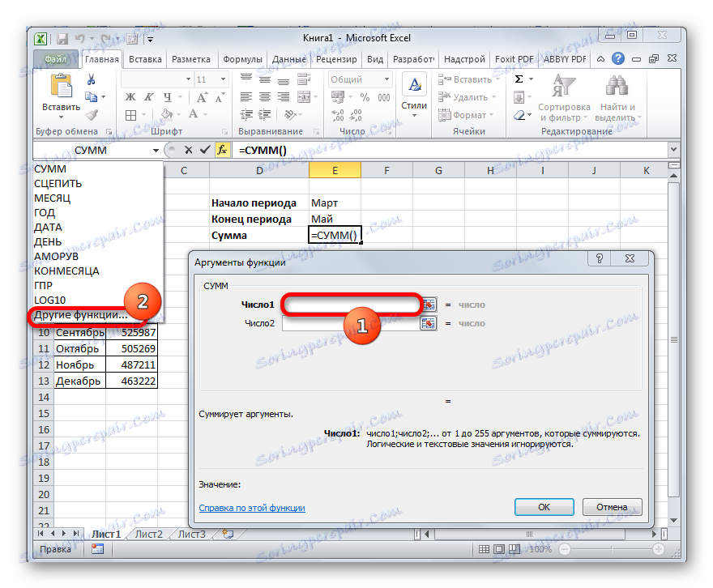The height and width of the screenshot is (588, 713).
Task: Click the AutoSum sigma icon
Action: (x=519, y=79)
